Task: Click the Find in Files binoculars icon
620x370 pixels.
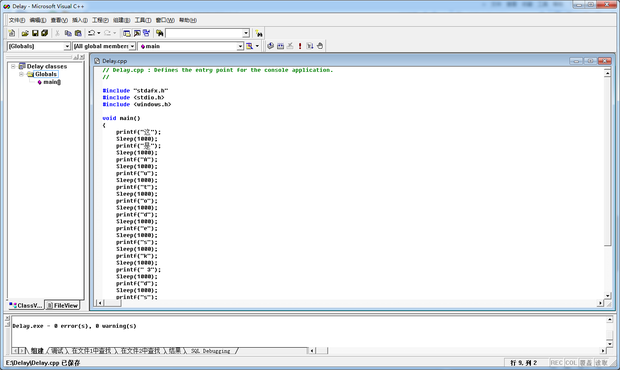Action: tap(159, 33)
